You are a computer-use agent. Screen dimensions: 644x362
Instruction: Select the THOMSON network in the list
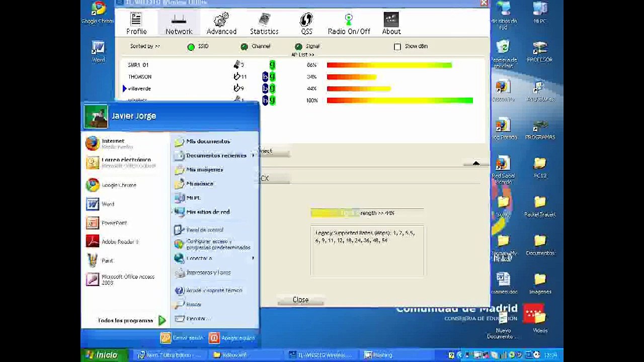click(302, 77)
